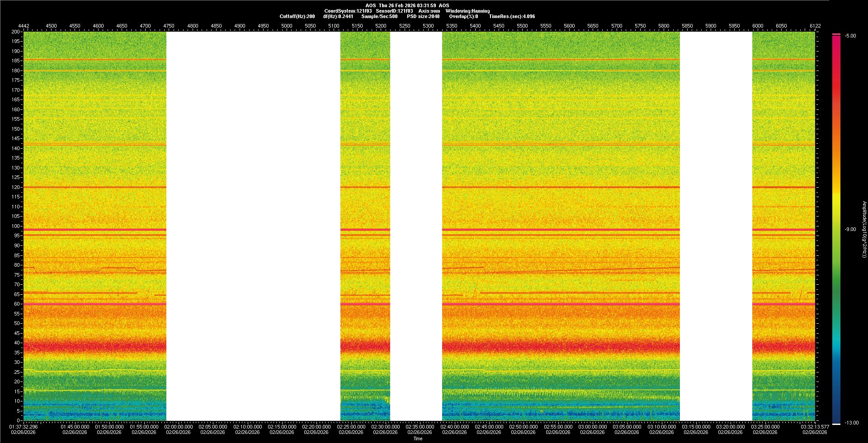Click the 02:00:00.000 time axis label
The width and height of the screenshot is (868, 443).
(x=178, y=427)
